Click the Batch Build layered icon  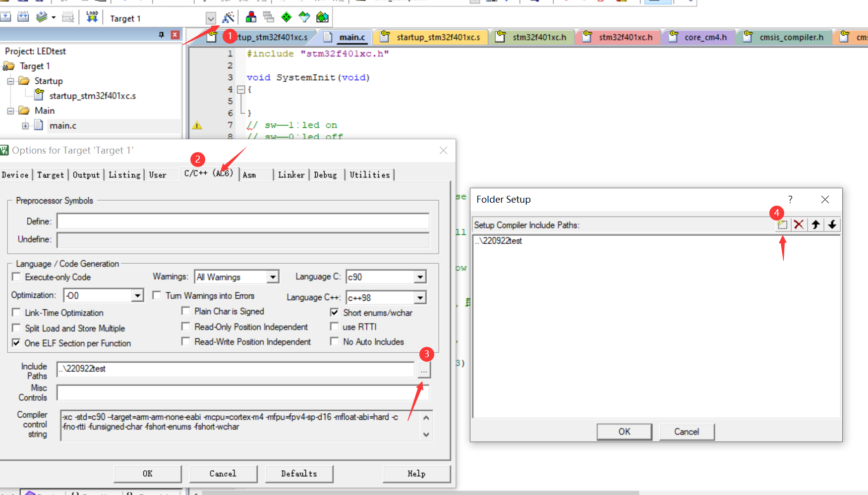tap(42, 17)
